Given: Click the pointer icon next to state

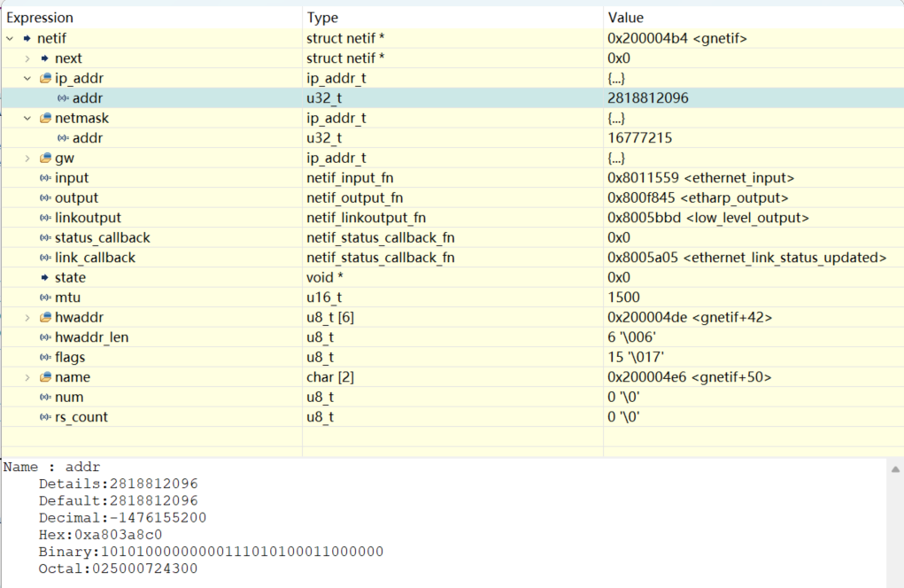Looking at the screenshot, I should point(43,277).
